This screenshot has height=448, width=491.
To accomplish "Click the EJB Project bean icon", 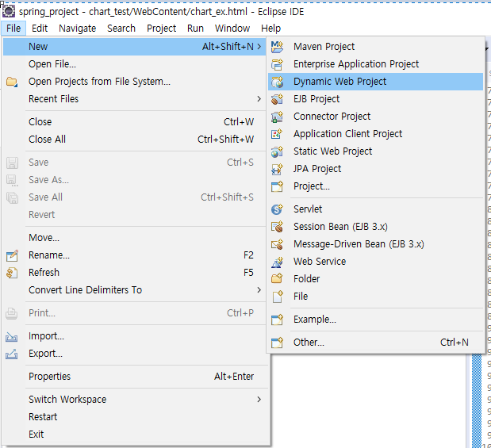I will click(277, 99).
